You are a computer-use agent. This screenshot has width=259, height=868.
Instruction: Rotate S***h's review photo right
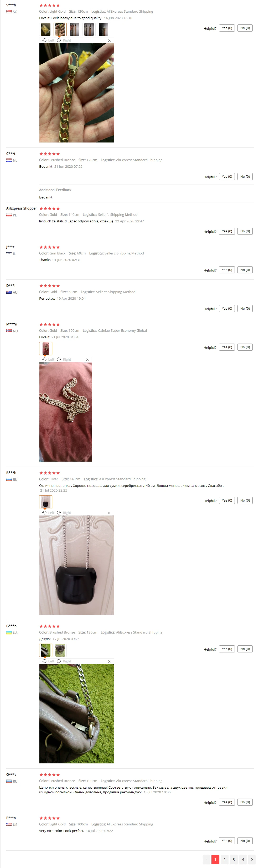click(64, 40)
